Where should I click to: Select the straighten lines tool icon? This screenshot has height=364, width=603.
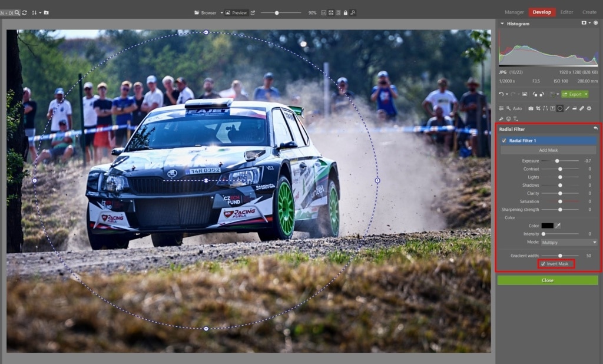pyautogui.click(x=545, y=108)
